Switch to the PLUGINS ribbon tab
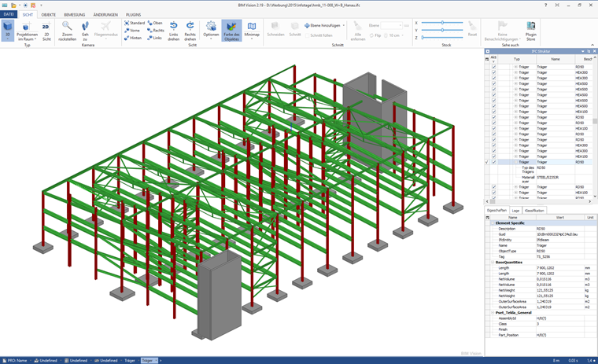 pos(133,14)
